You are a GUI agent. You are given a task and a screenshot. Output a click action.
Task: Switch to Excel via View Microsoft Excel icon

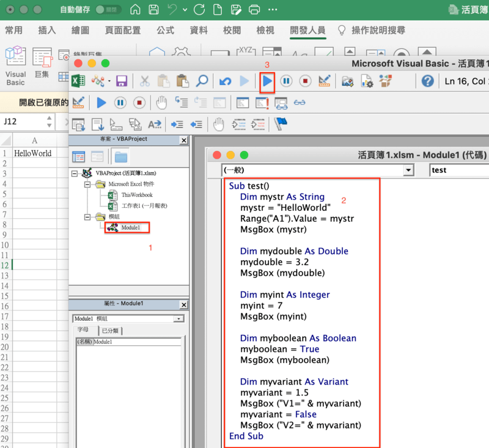(78, 81)
